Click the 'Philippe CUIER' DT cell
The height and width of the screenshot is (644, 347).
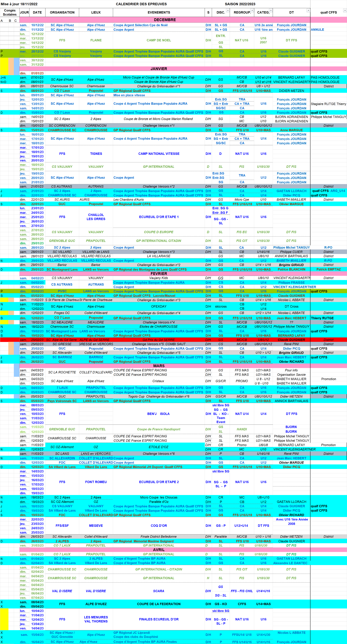[291, 252]
